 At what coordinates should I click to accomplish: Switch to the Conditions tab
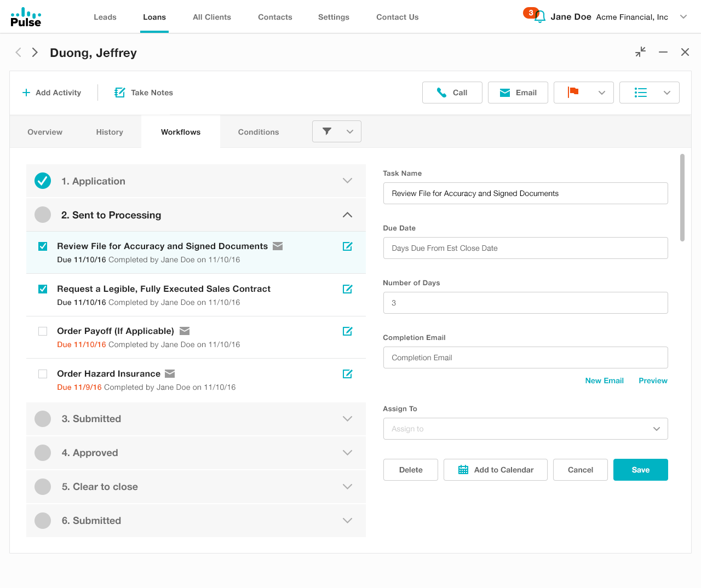pos(258,132)
